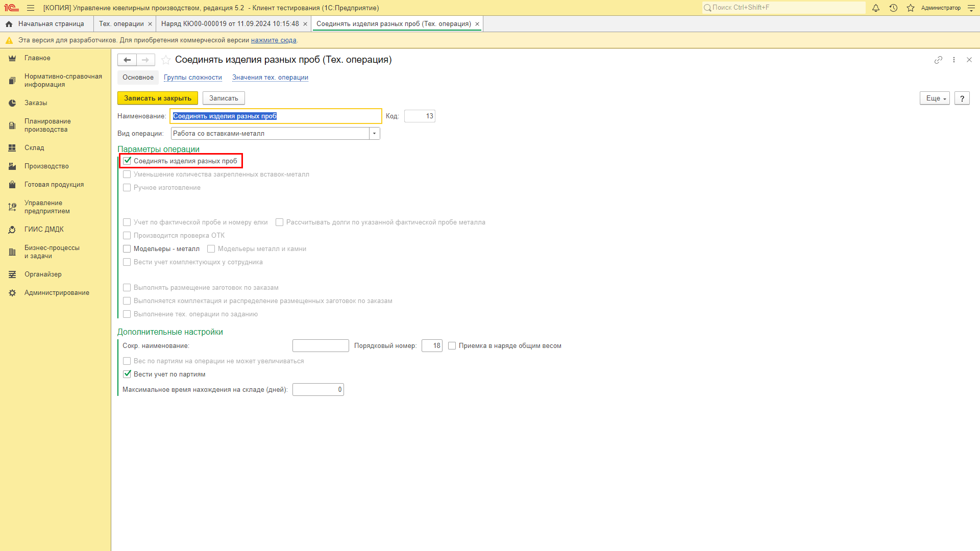
Task: Select the Основное form tab
Action: [138, 78]
